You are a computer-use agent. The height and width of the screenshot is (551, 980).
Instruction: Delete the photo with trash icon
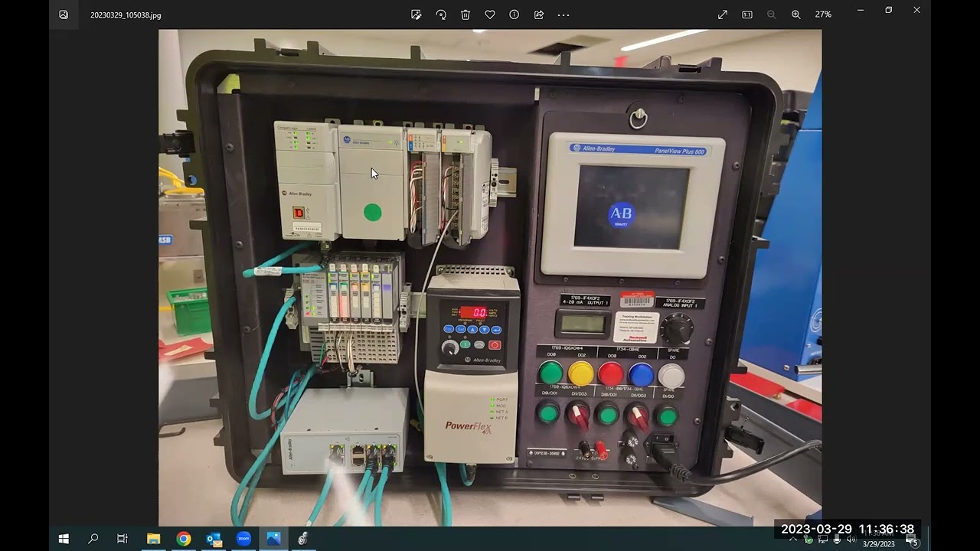click(x=465, y=15)
